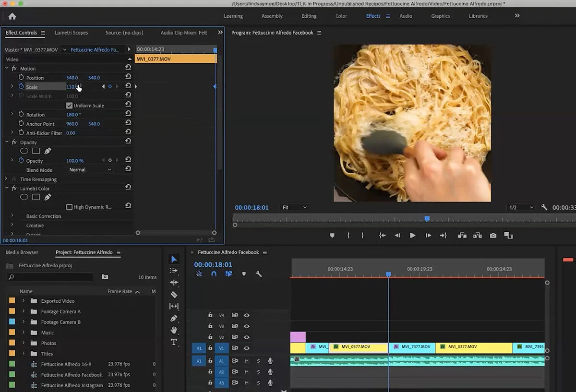Uncheck the Uniform Scale checkbox
Screen dimensions: 576x392
(70, 106)
